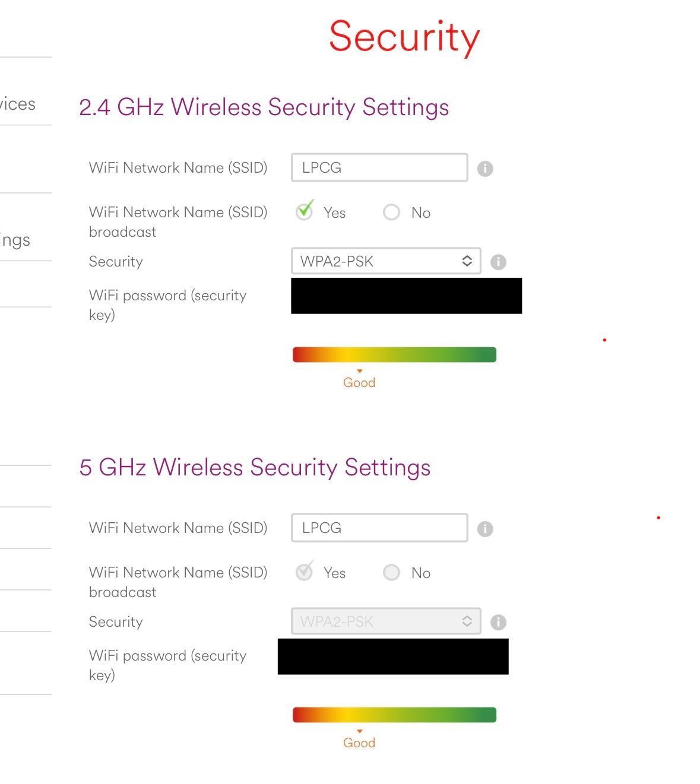700x784 pixels.
Task: Click the info icon beside 5 GHz SSID field
Action: pos(485,529)
